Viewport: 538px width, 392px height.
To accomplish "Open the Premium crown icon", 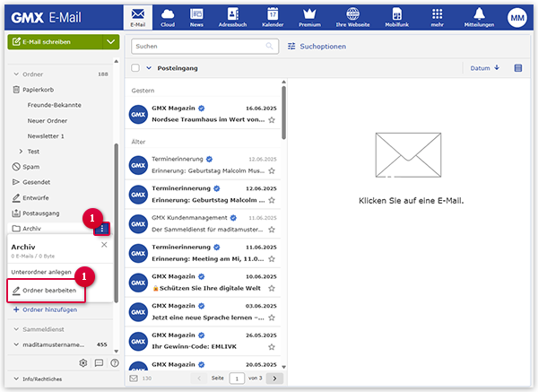I will pos(309,18).
